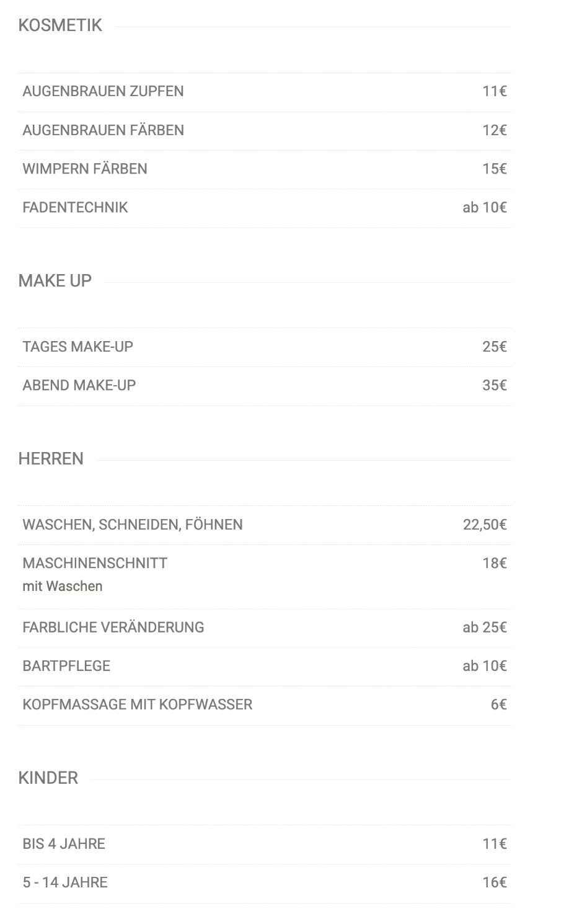Click the KOSMETIK section heading
Image resolution: width=569 pixels, height=924 pixels.
[60, 25]
